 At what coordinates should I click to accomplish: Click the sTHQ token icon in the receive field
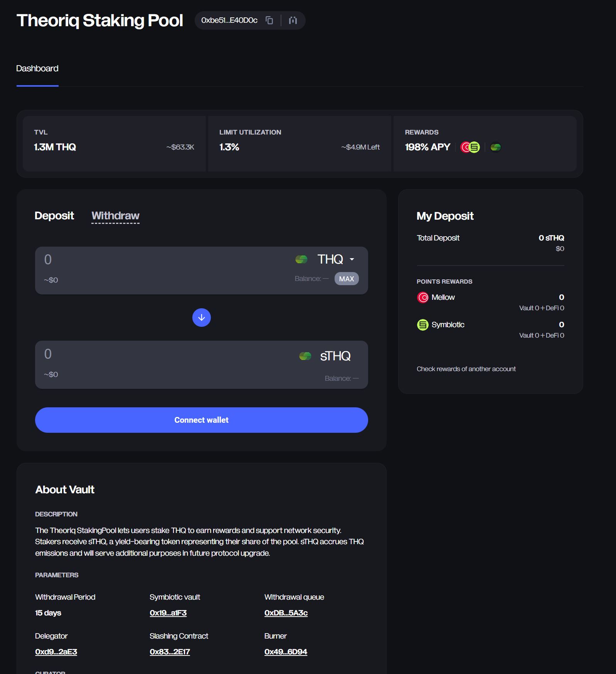305,356
